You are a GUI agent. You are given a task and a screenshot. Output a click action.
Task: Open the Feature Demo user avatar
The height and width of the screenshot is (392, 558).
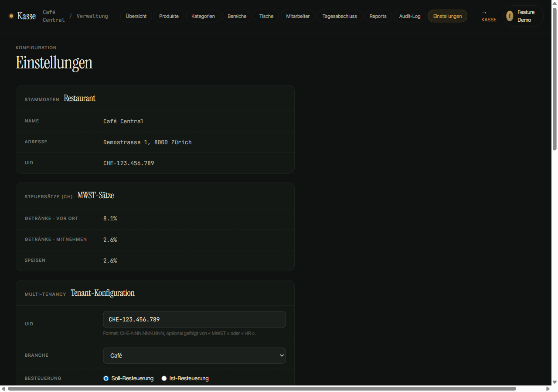510,16
